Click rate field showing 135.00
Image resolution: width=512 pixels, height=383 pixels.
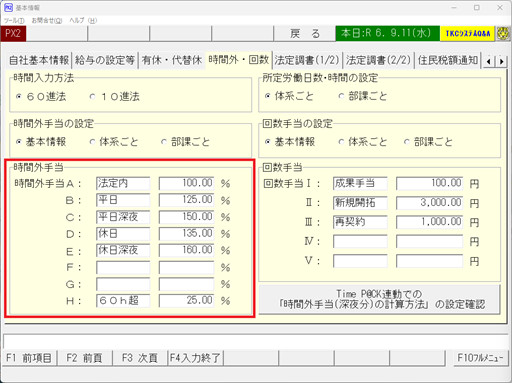coord(187,234)
